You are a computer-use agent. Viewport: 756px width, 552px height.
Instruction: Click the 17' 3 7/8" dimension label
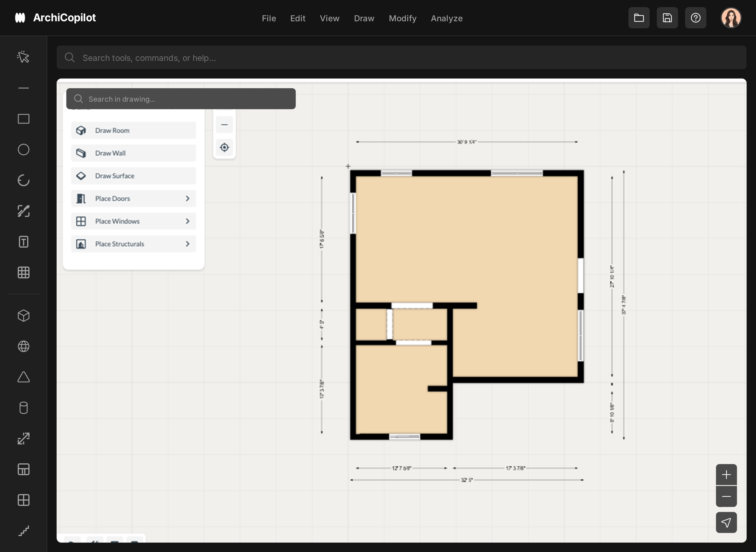(x=516, y=468)
